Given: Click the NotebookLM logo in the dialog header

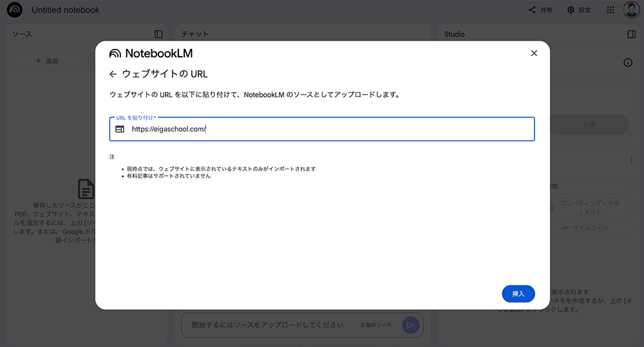Looking at the screenshot, I should [151, 53].
